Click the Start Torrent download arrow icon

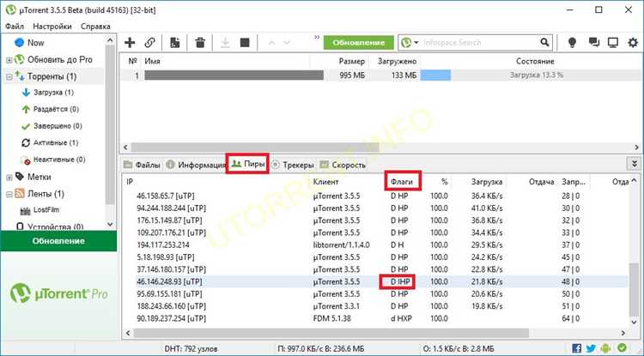(225, 42)
